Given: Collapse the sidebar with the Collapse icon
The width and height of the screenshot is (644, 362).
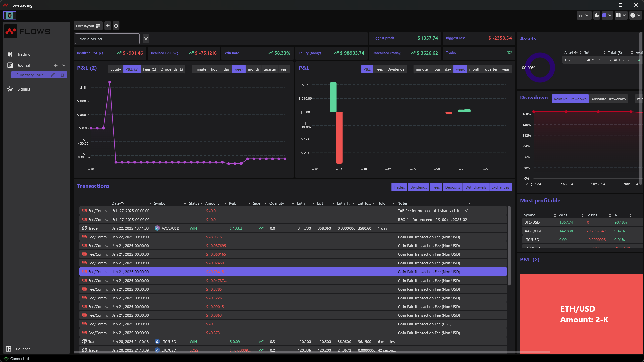Looking at the screenshot, I should 9,349.
